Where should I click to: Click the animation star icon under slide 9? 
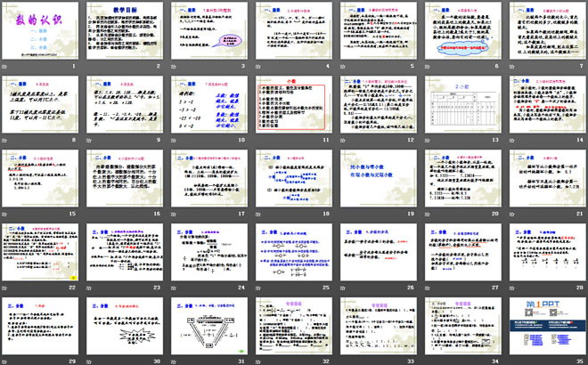[x=89, y=140]
